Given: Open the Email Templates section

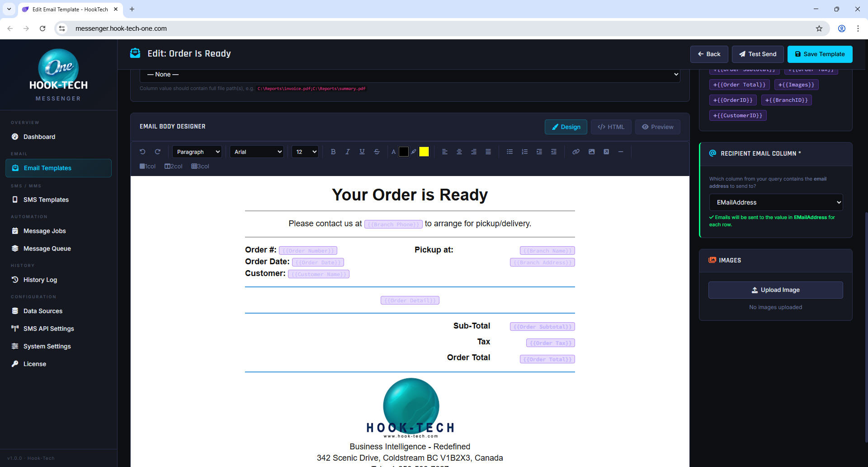Looking at the screenshot, I should tap(58, 168).
